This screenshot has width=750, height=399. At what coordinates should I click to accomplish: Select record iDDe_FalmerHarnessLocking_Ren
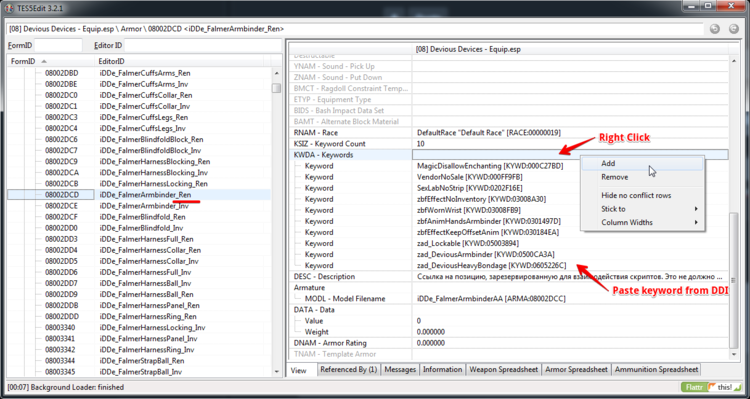click(153, 184)
